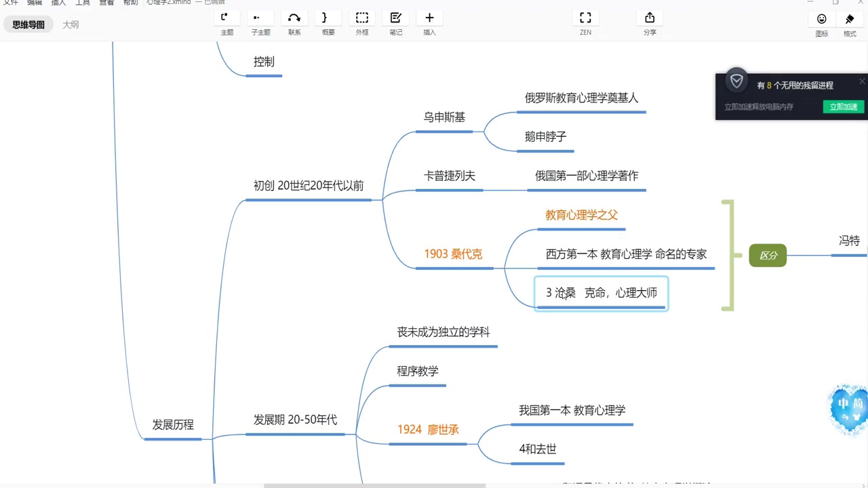868x488 pixels.
Task: Click the horizontal scrollbar thumb
Action: (374, 485)
